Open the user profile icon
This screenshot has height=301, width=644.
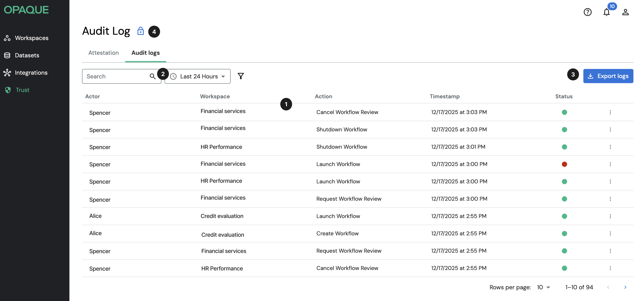(625, 12)
